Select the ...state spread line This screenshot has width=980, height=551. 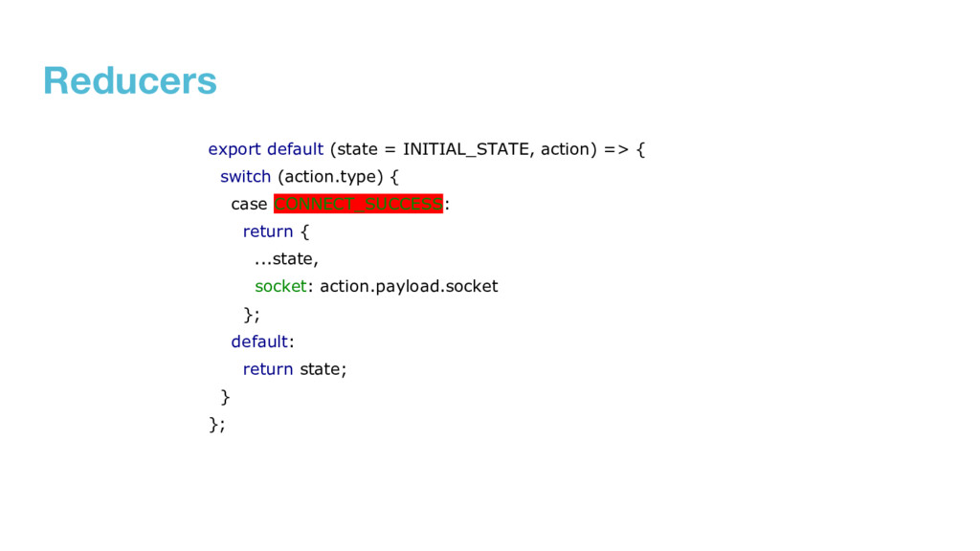click(286, 258)
